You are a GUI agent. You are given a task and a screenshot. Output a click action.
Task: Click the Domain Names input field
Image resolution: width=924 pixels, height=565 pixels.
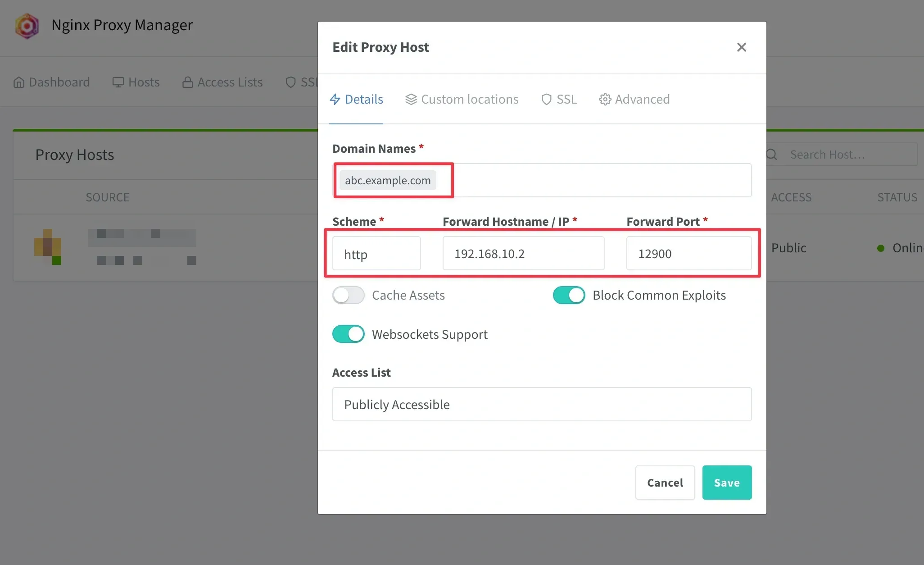542,180
